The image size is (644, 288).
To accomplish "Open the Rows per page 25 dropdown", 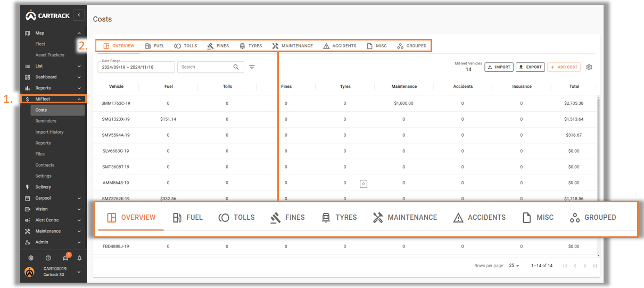I will coord(514,266).
